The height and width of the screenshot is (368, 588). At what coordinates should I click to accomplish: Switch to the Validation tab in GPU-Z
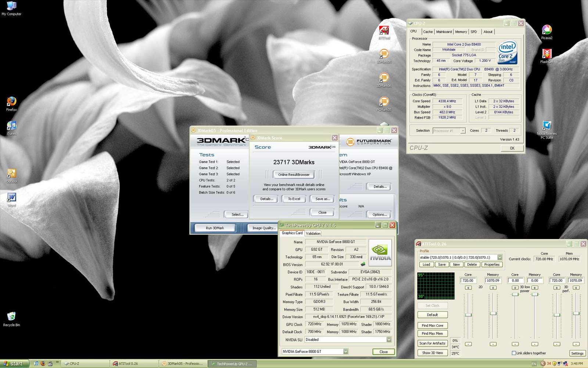(313, 233)
